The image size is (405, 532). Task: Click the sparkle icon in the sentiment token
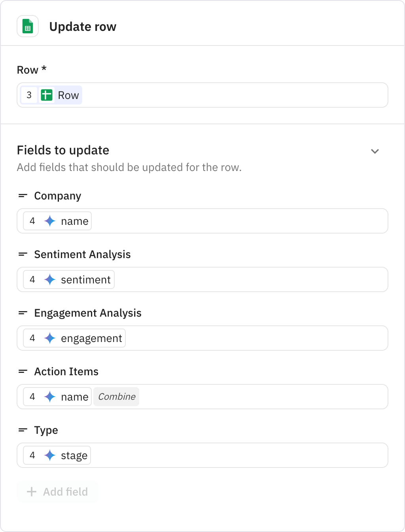click(x=50, y=279)
